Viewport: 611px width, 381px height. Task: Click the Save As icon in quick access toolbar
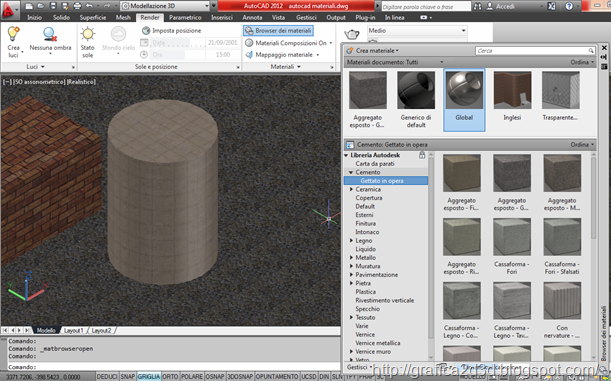[x=65, y=6]
